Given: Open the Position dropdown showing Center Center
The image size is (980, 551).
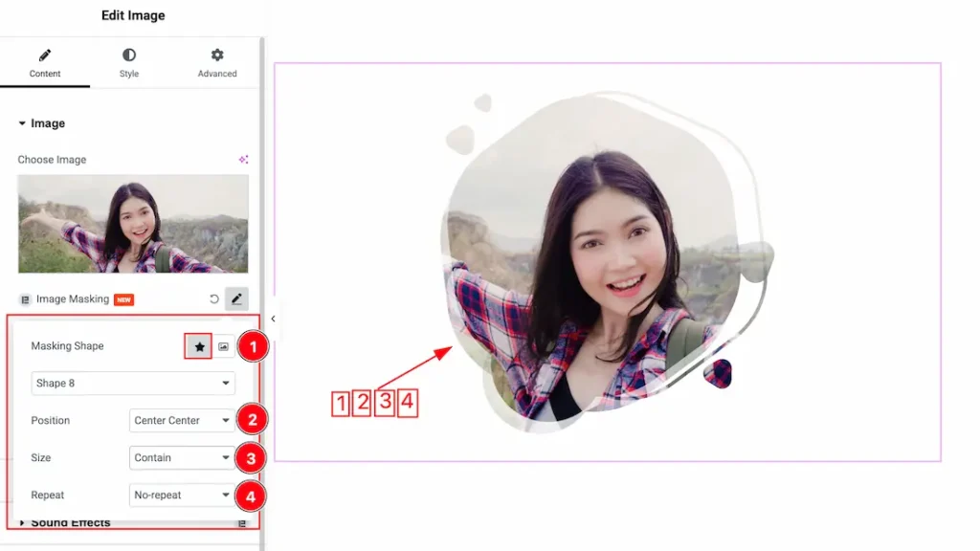Looking at the screenshot, I should pos(182,421).
